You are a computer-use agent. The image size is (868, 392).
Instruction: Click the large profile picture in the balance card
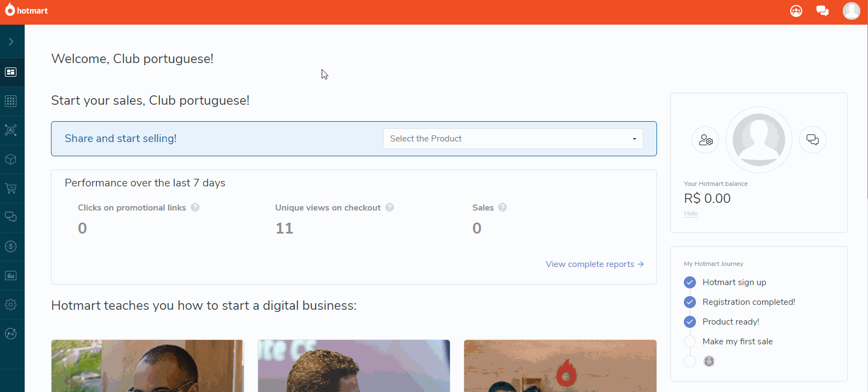(x=759, y=140)
